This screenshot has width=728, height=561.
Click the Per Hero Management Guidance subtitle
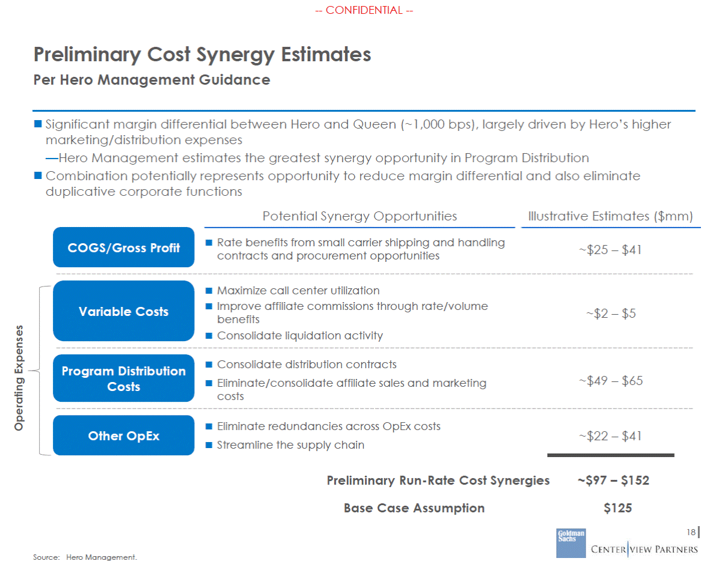[151, 80]
